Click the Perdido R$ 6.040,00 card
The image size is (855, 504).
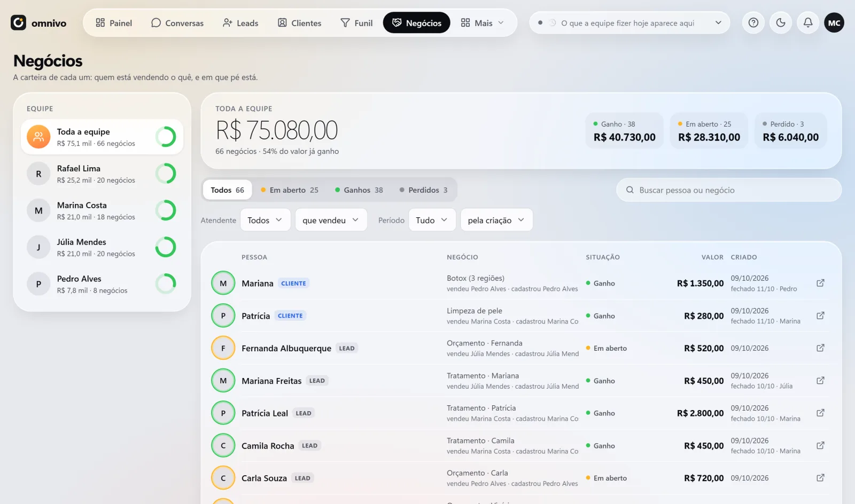790,131
